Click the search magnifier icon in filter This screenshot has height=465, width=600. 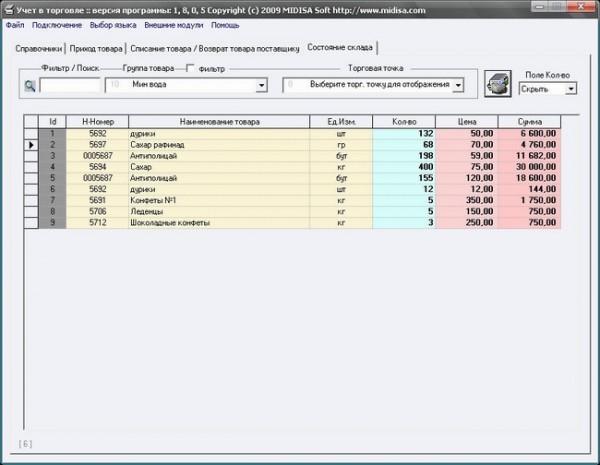point(30,86)
